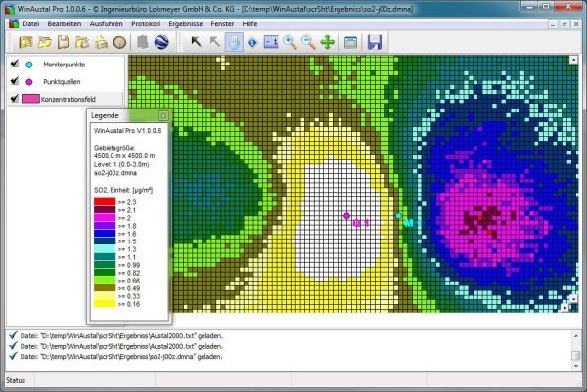
Task: Toggle Monitorpunkte layer visibility checkbox
Action: point(14,64)
